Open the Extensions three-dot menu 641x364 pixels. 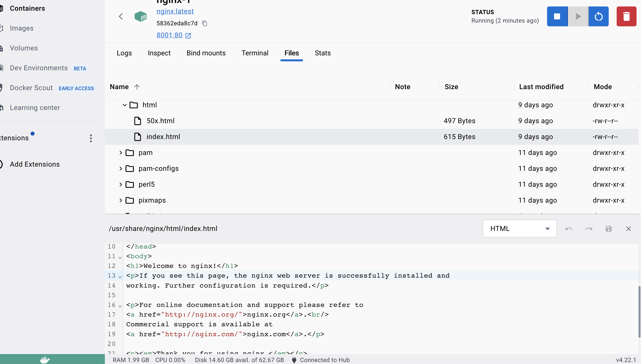point(91,138)
